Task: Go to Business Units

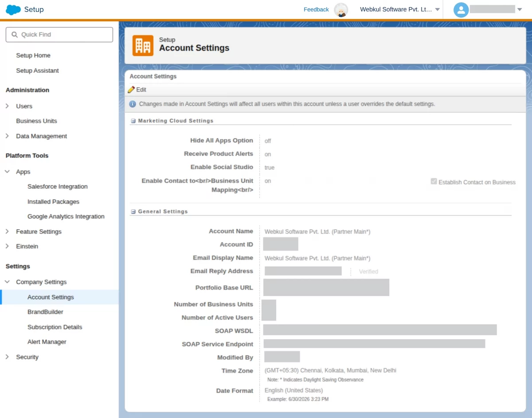Action: click(x=36, y=121)
